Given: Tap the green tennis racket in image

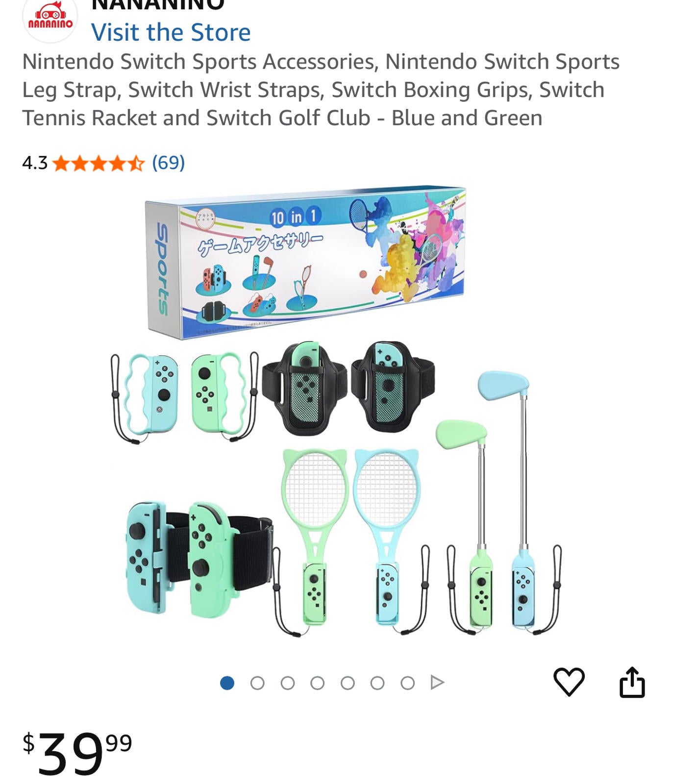Looking at the screenshot, I should [314, 537].
